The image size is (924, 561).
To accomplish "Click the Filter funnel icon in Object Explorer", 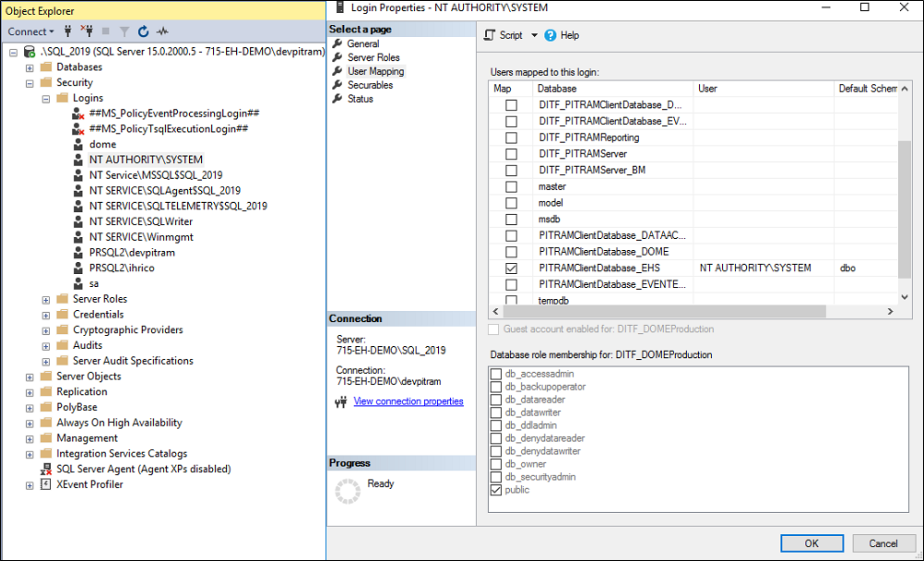I will [124, 31].
